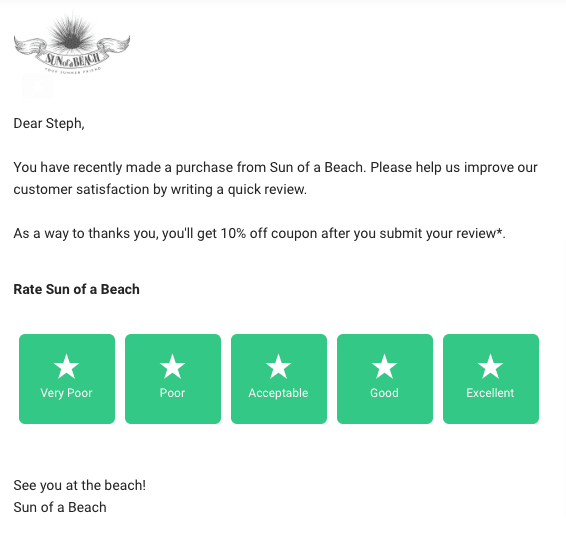Click the Dear Steph greeting line

pos(49,124)
